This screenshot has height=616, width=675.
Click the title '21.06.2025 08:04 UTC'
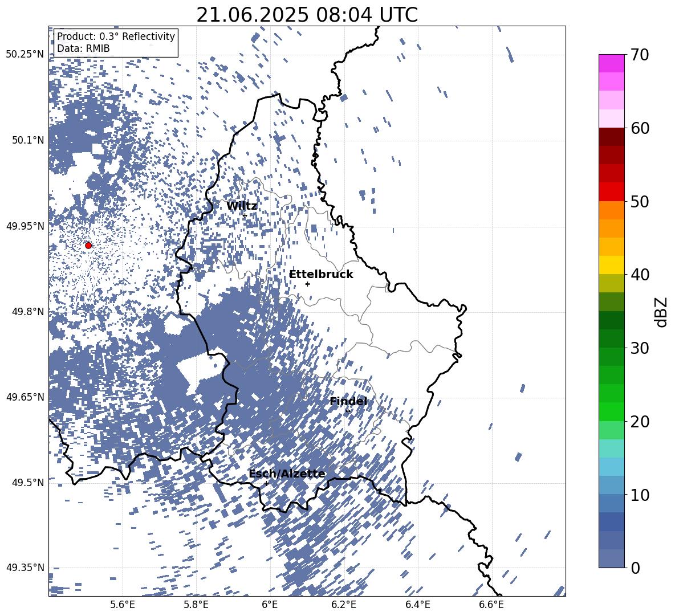click(x=307, y=15)
